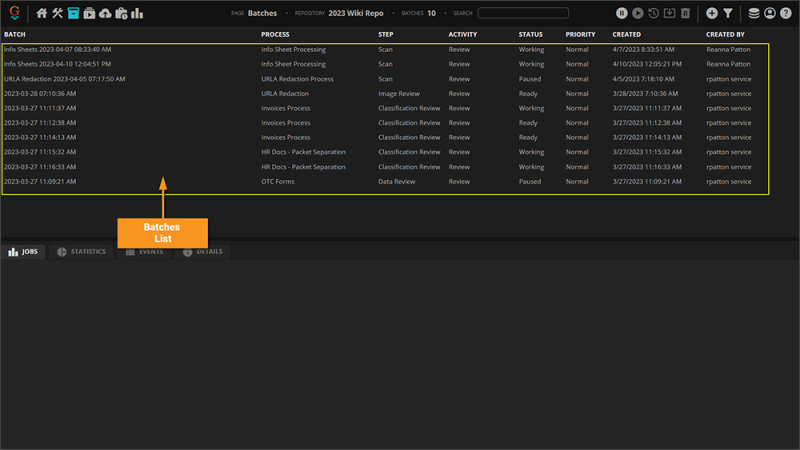Open the user account profile icon
The image size is (800, 450).
(770, 13)
